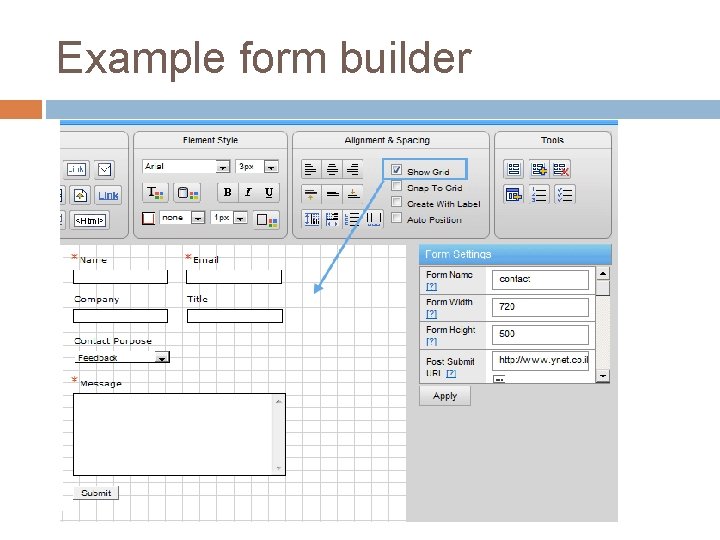Open the border style none dropdown
The image size is (720, 540).
pos(198,218)
